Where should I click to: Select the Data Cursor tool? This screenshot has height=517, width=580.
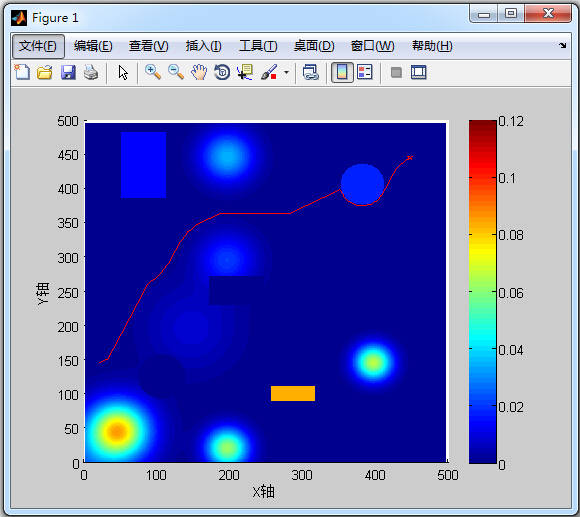pos(245,72)
